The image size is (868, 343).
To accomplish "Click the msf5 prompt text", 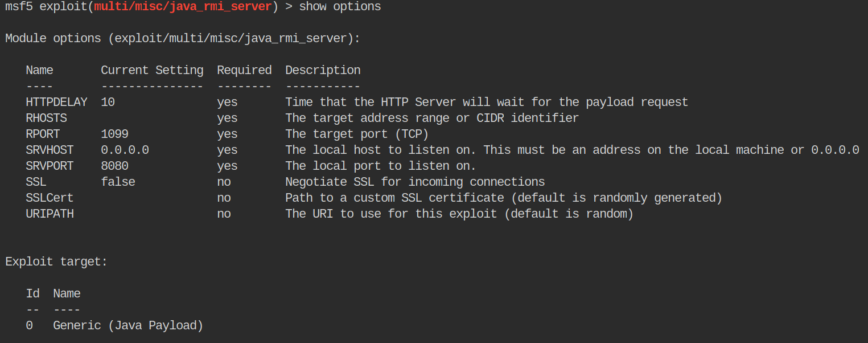I will pos(19,7).
